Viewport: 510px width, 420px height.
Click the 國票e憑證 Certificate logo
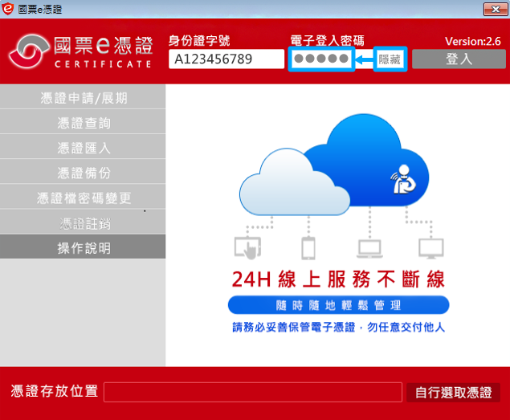tap(80, 52)
